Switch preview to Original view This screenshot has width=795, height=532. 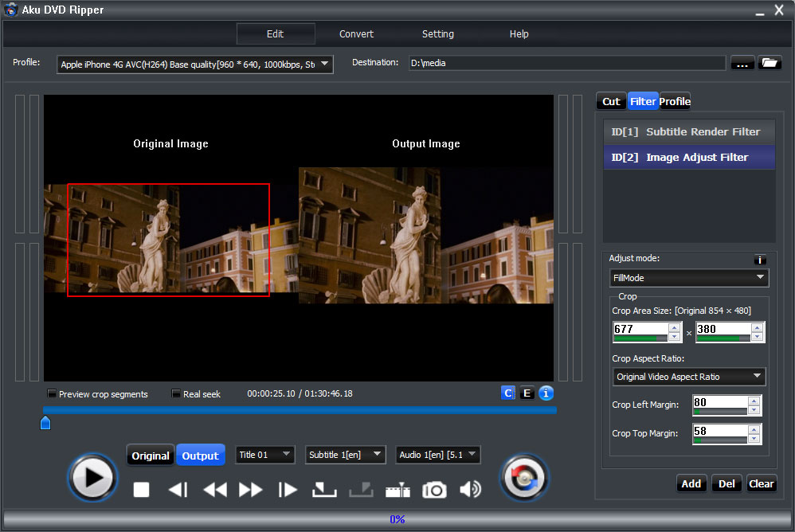151,456
